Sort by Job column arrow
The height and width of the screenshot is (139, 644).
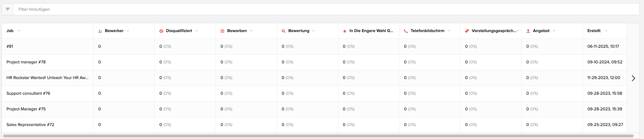(x=19, y=31)
